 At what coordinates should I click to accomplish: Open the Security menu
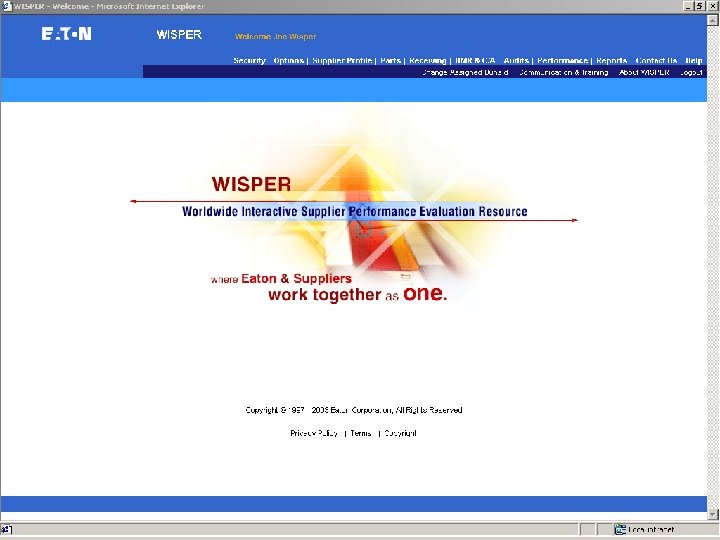(x=249, y=61)
